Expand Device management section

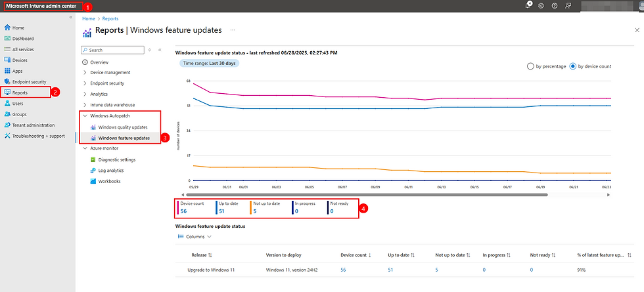110,72
